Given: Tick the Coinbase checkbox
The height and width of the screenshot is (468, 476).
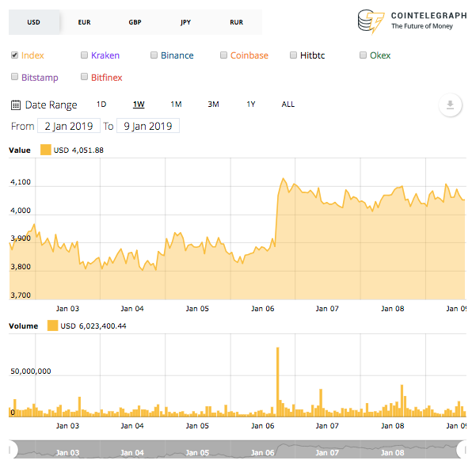Looking at the screenshot, I should pyautogui.click(x=223, y=55).
